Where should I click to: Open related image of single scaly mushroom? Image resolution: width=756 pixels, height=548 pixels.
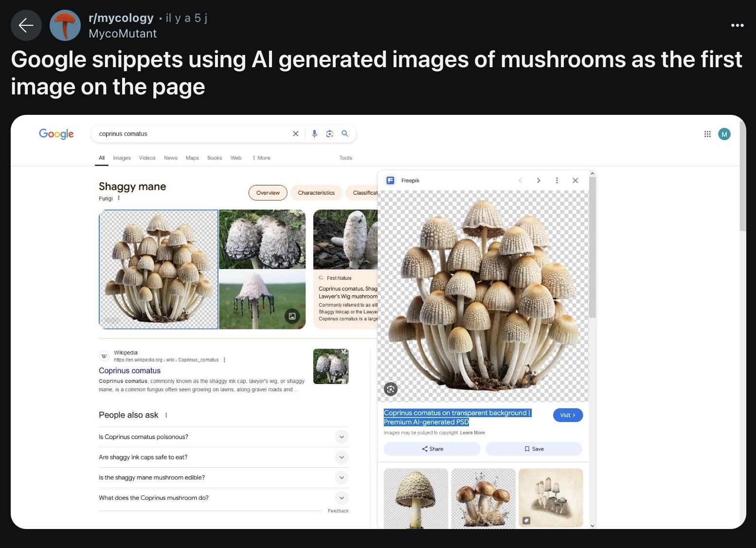coord(416,498)
